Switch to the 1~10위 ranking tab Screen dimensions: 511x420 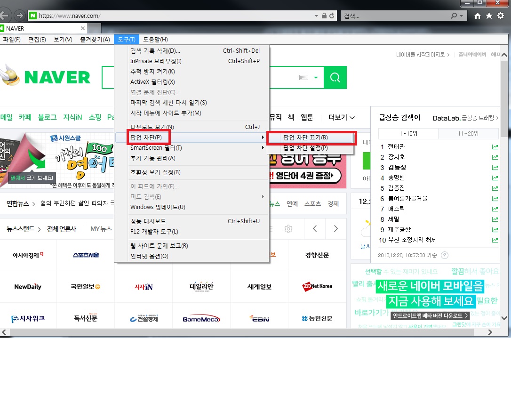408,133
